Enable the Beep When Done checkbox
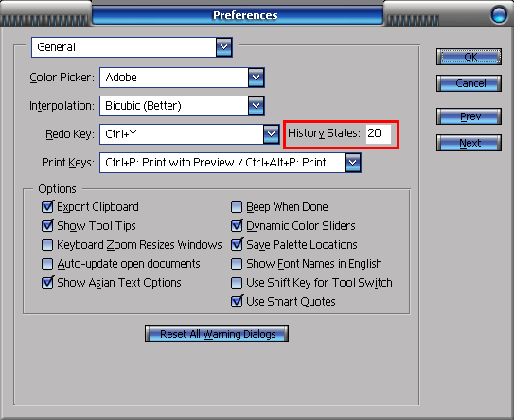The width and height of the screenshot is (514, 420). click(x=237, y=207)
